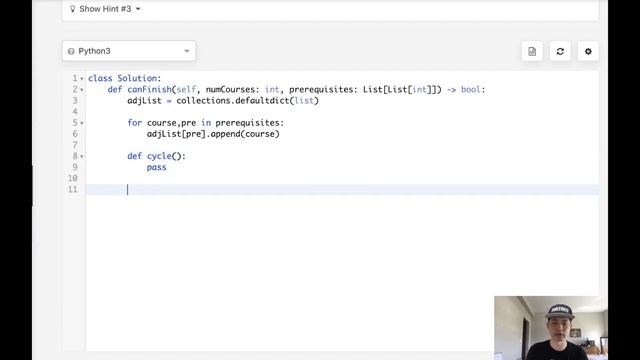Screen dimensions: 640x360
Task: Click the lightbulb icon beside Show Hint #3
Action: click(x=73, y=9)
